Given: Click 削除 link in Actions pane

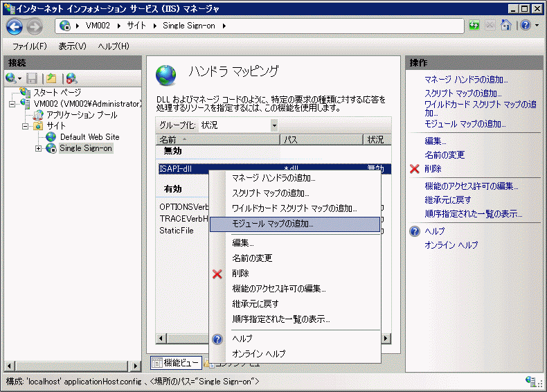Looking at the screenshot, I should pyautogui.click(x=433, y=169).
